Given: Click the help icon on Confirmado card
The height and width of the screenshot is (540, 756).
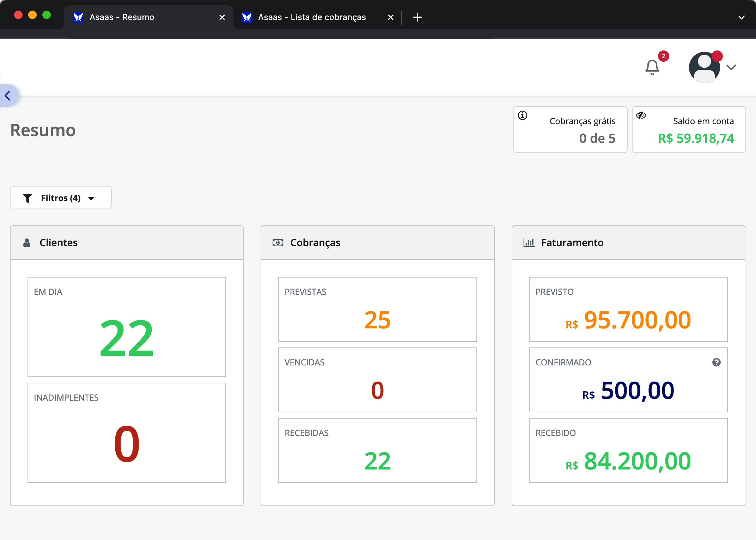Looking at the screenshot, I should 716,362.
